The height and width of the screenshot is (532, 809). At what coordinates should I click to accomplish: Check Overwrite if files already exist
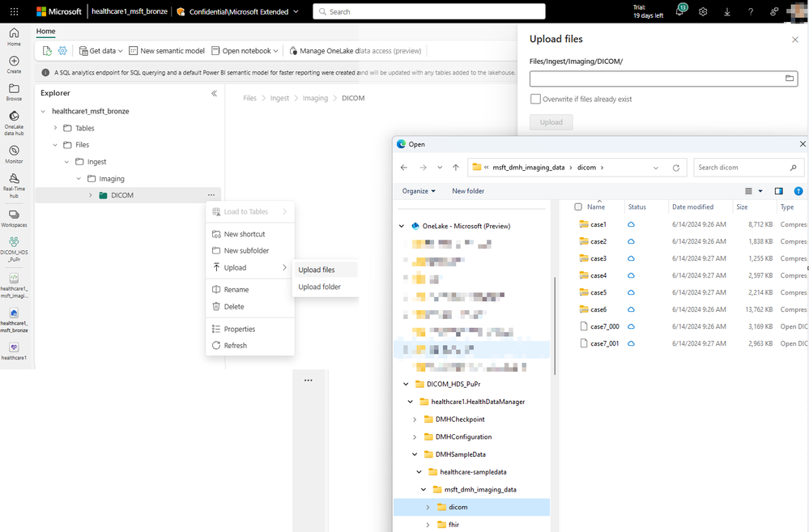click(535, 99)
